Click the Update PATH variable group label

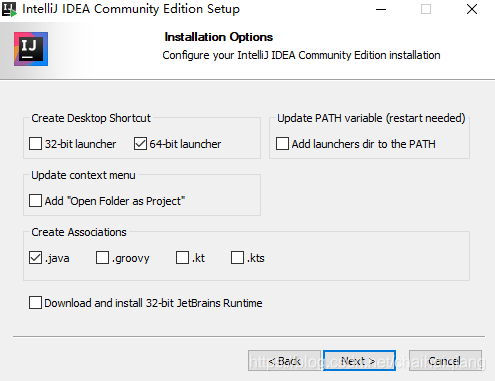click(x=371, y=118)
